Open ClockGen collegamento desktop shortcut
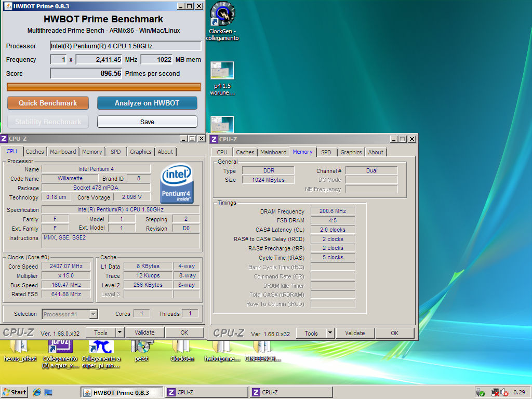The image size is (532, 399). click(x=222, y=21)
